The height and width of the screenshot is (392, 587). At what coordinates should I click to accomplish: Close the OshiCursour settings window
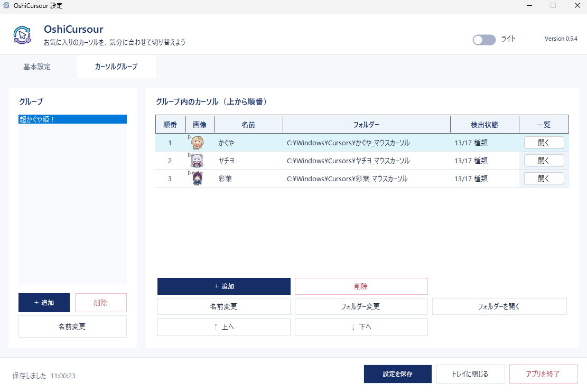point(577,5)
